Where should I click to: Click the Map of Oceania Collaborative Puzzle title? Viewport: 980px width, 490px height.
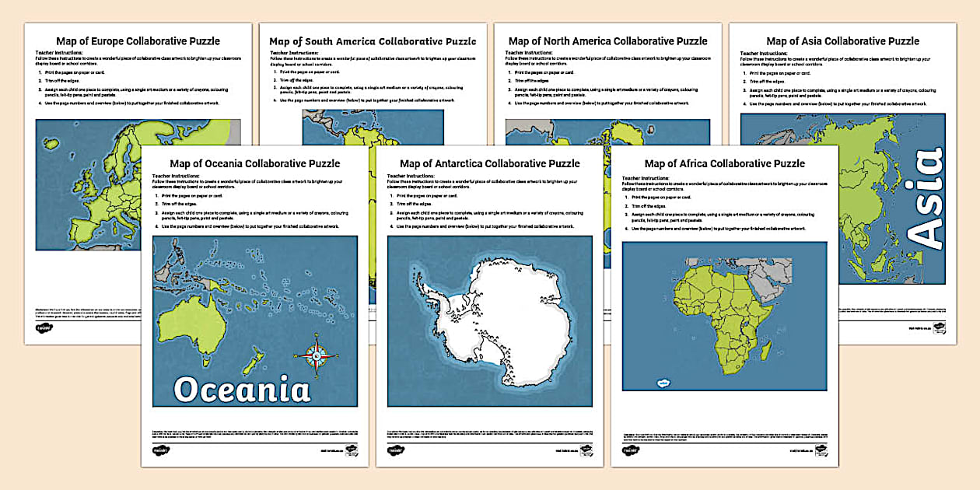coord(255,163)
